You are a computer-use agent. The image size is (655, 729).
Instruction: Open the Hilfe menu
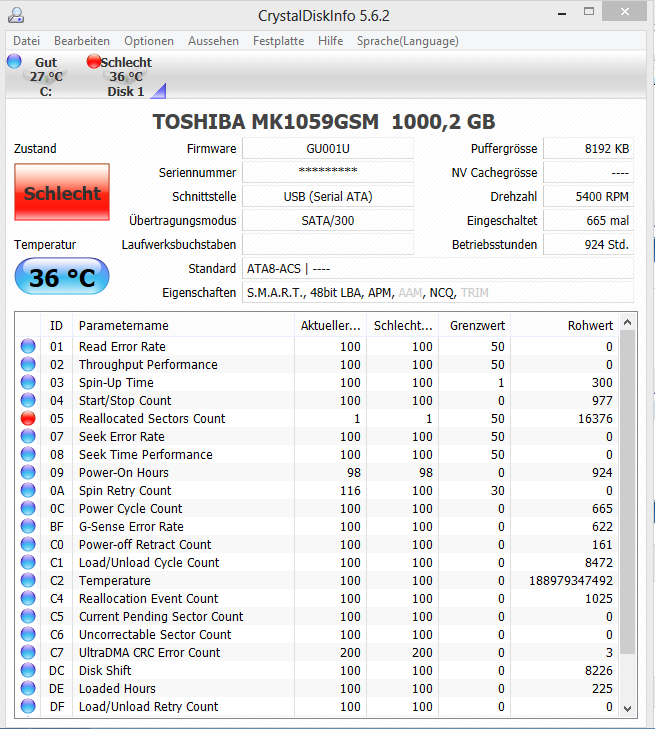331,41
